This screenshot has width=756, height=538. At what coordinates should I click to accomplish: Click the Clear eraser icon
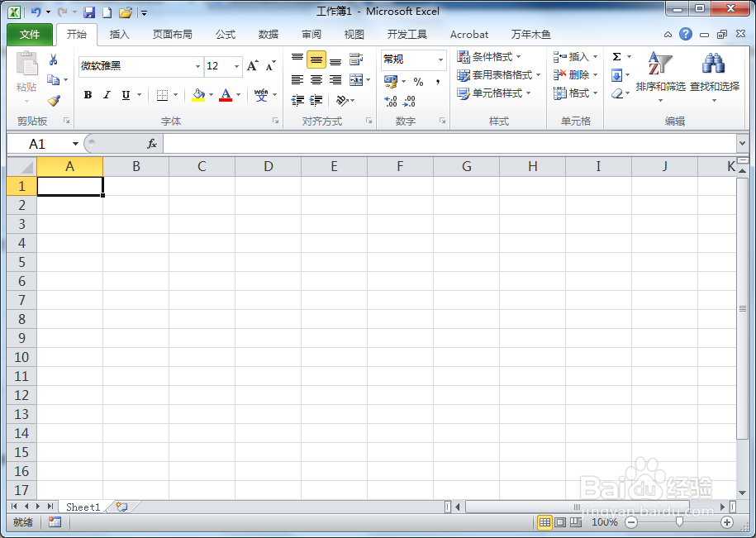point(616,93)
